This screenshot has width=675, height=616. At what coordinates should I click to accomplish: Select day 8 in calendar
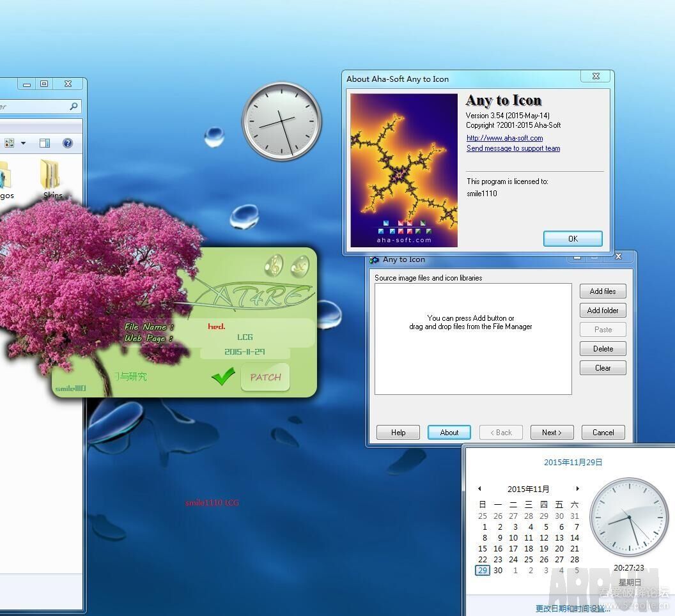(485, 537)
